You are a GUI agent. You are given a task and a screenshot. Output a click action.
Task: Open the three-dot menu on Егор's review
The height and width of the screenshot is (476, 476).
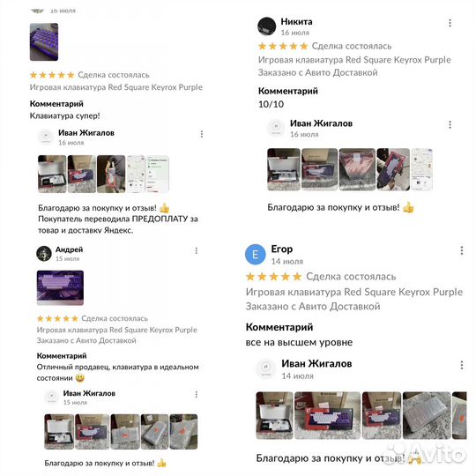pyautogui.click(x=461, y=250)
